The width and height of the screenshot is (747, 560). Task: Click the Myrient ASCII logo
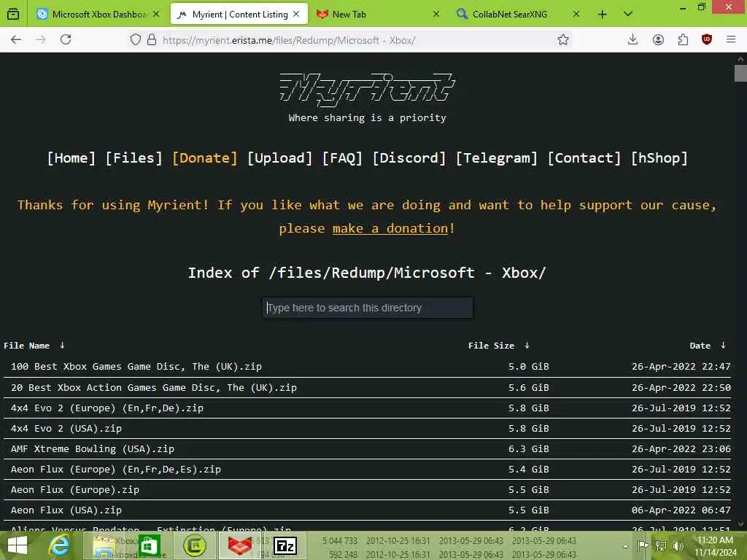pyautogui.click(x=368, y=89)
